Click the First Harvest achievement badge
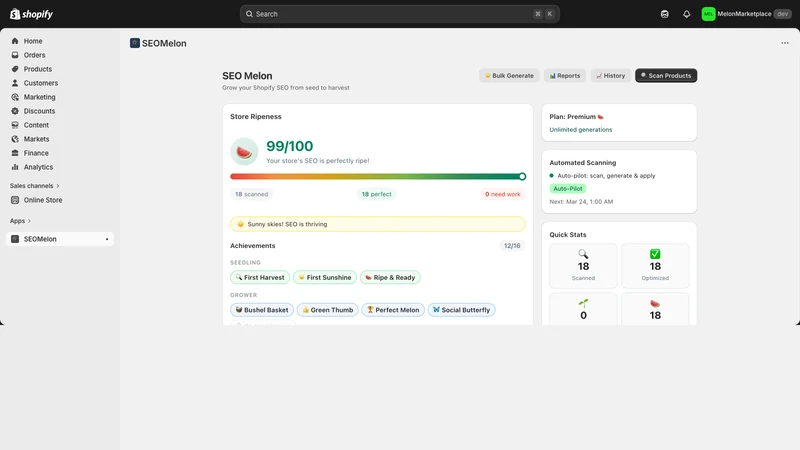The height and width of the screenshot is (450, 800). (x=260, y=278)
